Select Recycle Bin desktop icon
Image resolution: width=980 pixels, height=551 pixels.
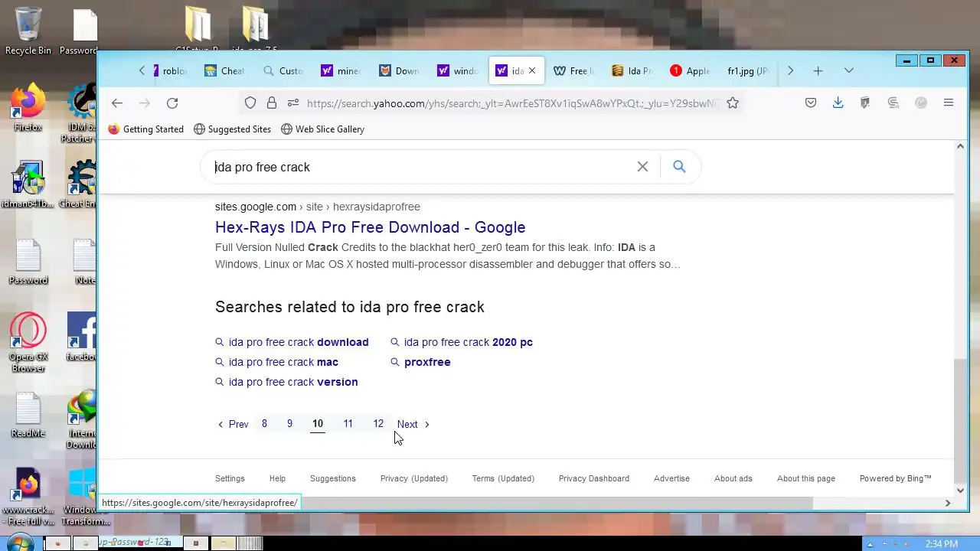click(x=28, y=31)
